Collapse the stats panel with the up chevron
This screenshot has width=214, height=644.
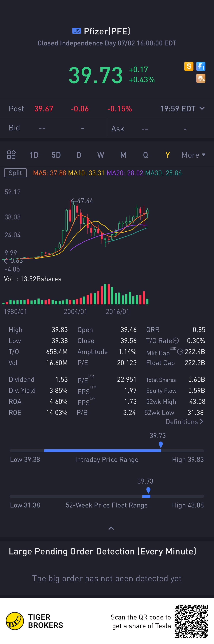coord(111,528)
